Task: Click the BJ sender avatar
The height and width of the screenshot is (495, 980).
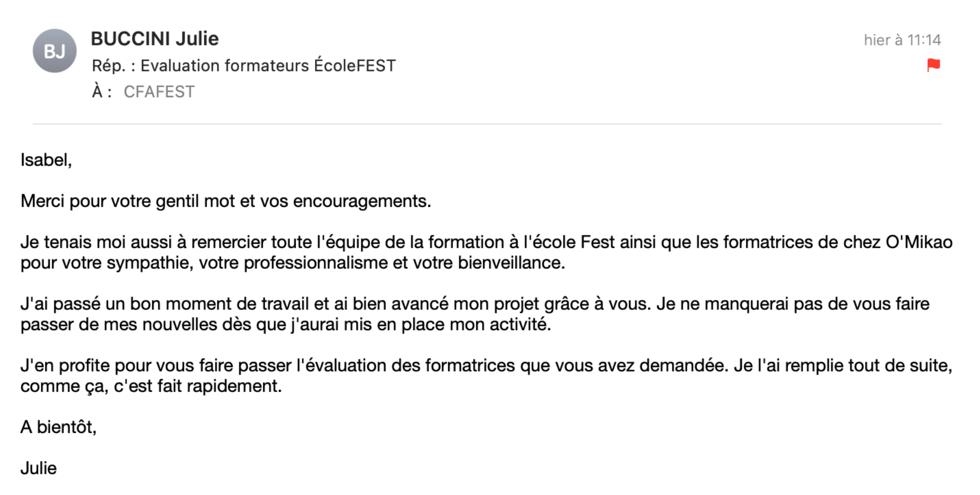Action: [x=55, y=51]
